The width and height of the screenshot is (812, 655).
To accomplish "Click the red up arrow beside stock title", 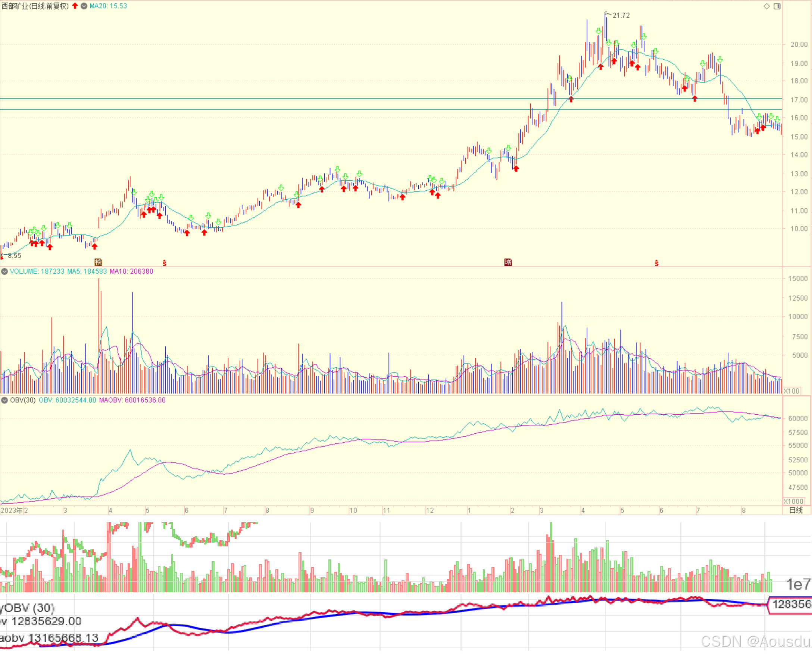I will 75,6.
